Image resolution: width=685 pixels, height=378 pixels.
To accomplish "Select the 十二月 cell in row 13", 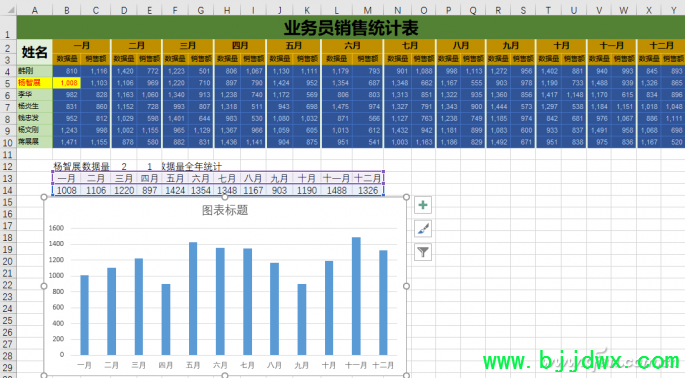I will click(368, 178).
